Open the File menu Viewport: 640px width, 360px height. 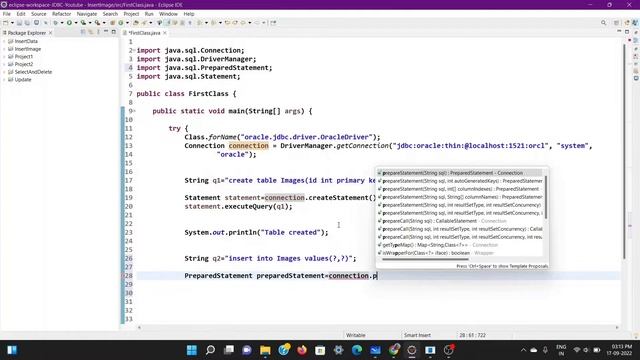(x=7, y=14)
